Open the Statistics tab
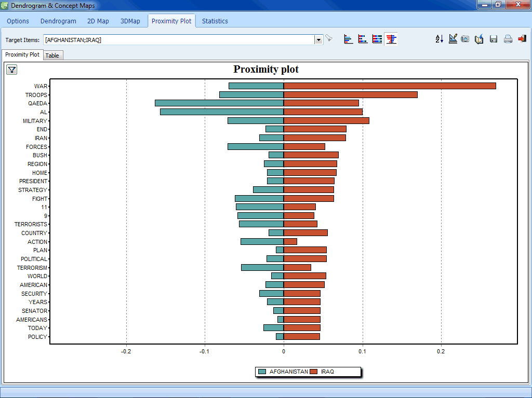 click(x=215, y=21)
